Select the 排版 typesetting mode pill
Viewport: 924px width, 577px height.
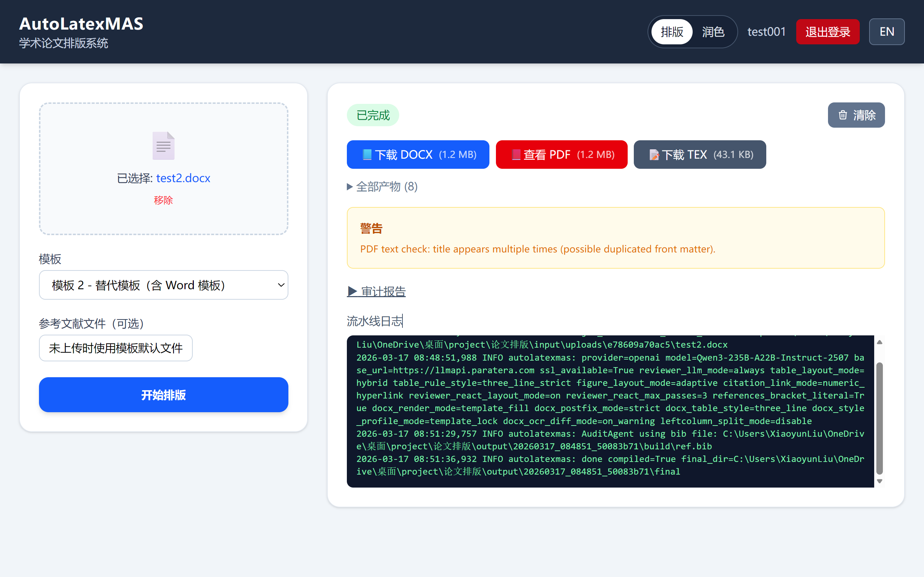[672, 32]
